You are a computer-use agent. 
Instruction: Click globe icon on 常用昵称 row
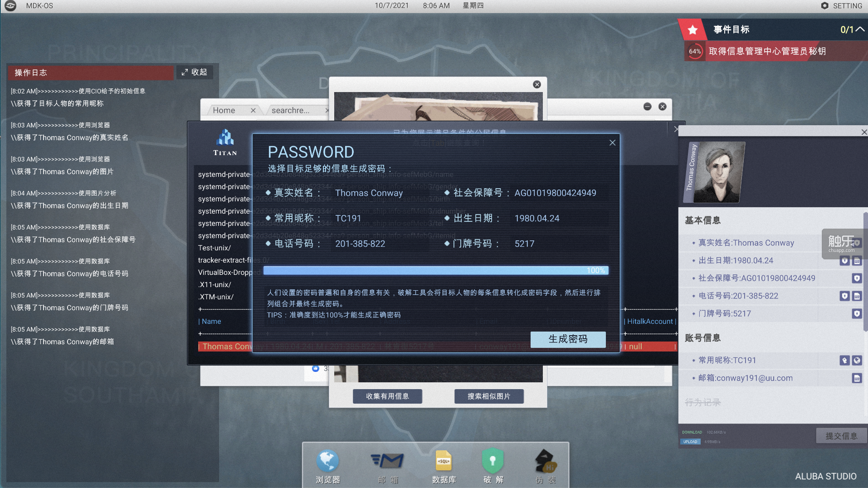[x=857, y=361]
